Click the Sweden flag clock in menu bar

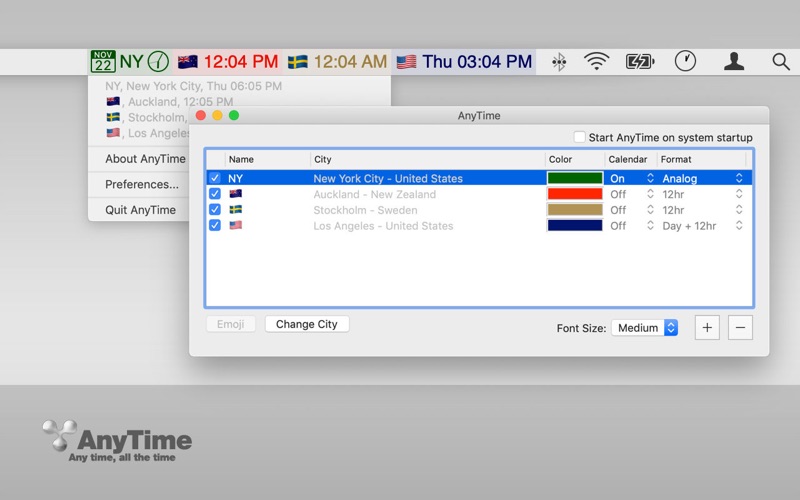337,62
